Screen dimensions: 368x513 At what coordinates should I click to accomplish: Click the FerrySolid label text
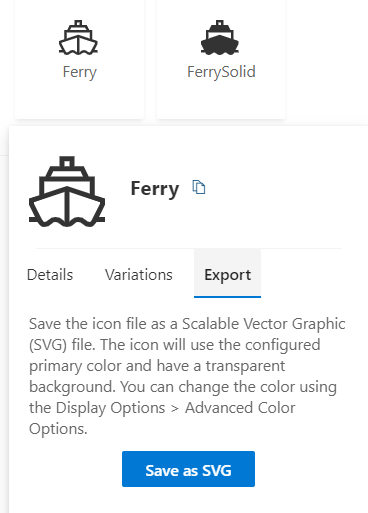(x=221, y=72)
